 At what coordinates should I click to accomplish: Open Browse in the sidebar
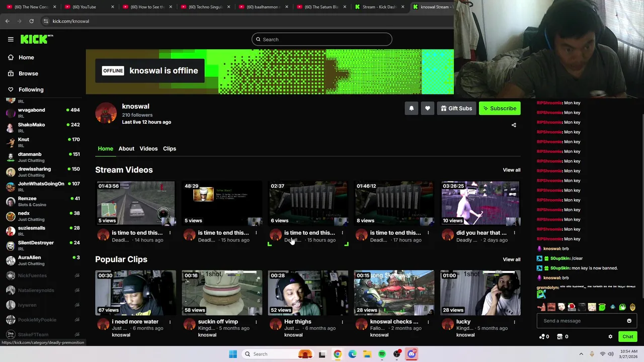23,73
